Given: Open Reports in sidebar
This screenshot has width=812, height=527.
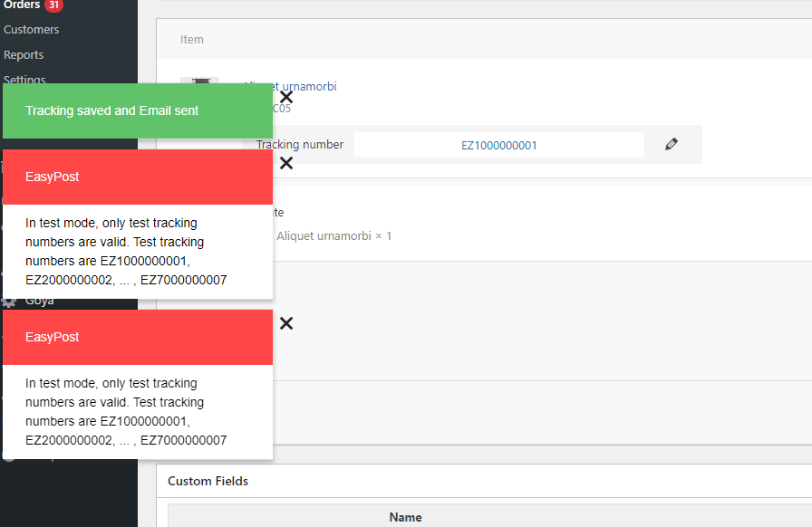Looking at the screenshot, I should click(x=24, y=55).
